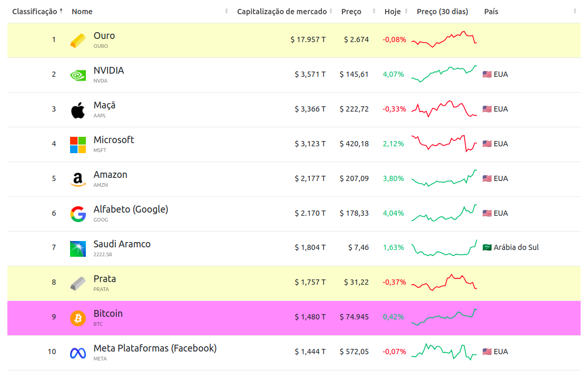Open the Ouro asset link
Screen dimensions: 588x371
[104, 36]
